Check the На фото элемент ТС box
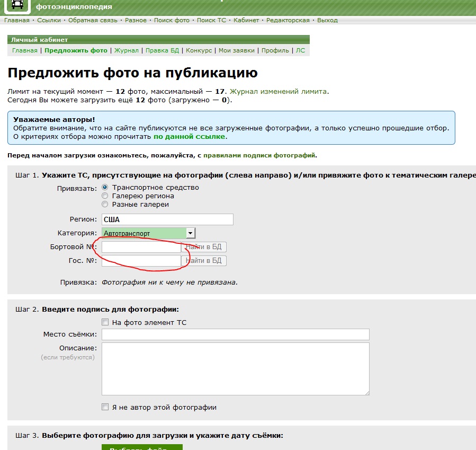 pos(105,322)
